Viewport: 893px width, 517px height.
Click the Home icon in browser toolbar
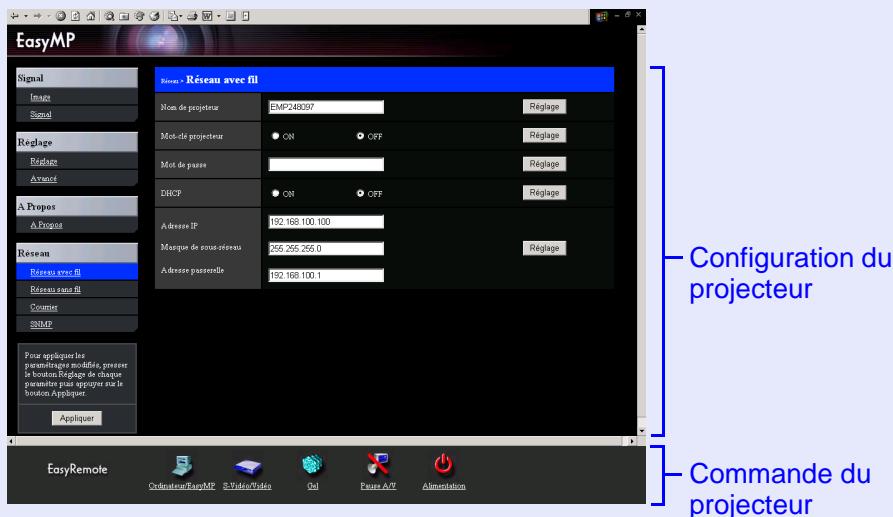pyautogui.click(x=91, y=16)
